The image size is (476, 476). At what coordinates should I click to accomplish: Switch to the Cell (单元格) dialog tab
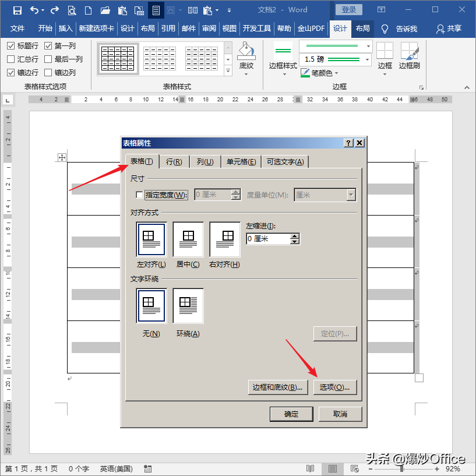coord(241,162)
